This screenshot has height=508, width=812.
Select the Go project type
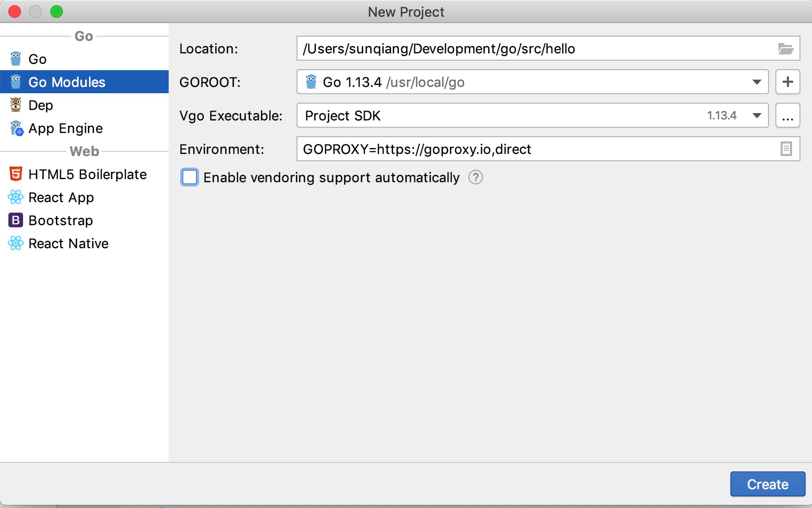84,59
